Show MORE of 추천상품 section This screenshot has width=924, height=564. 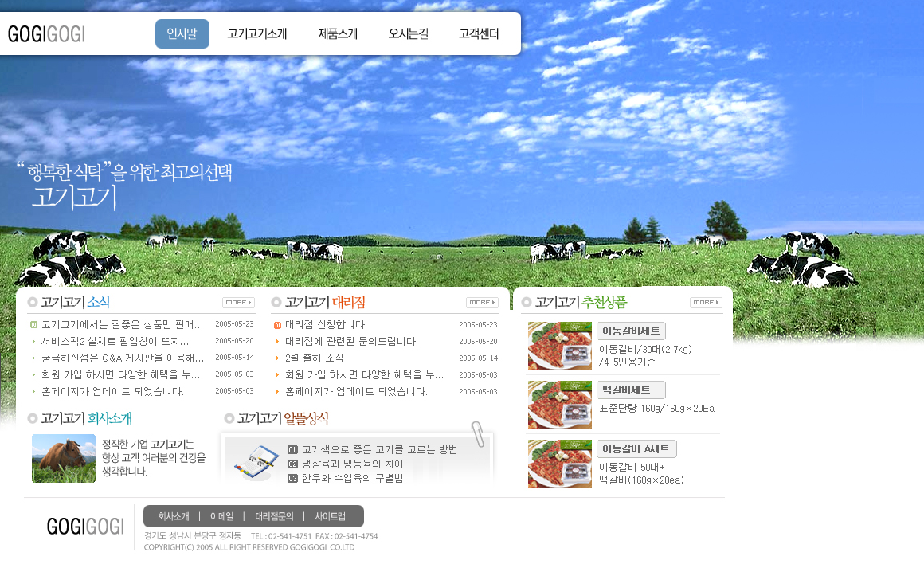[x=706, y=303]
